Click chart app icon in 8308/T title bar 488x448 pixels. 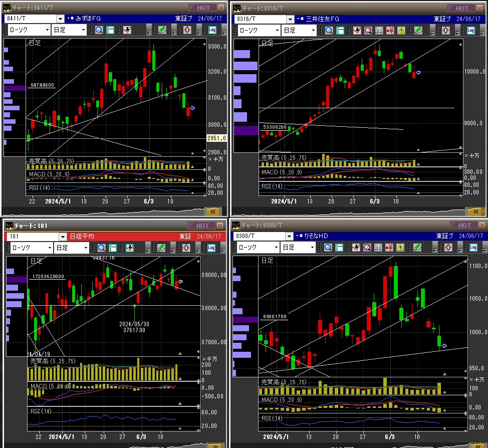236,225
